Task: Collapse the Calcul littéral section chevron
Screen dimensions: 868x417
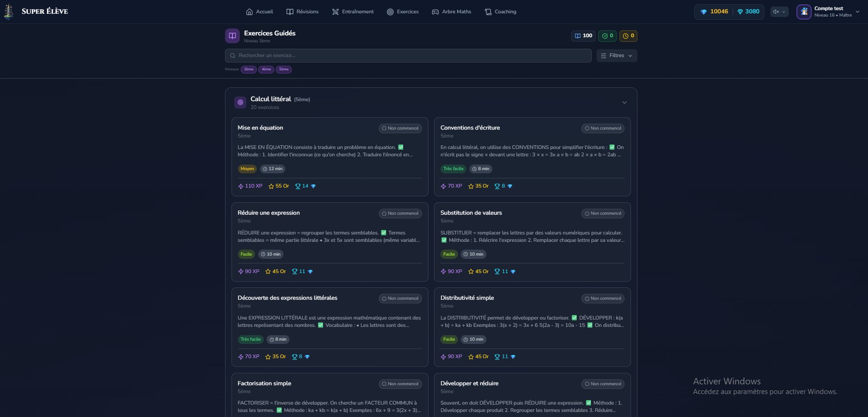Action: coord(624,103)
